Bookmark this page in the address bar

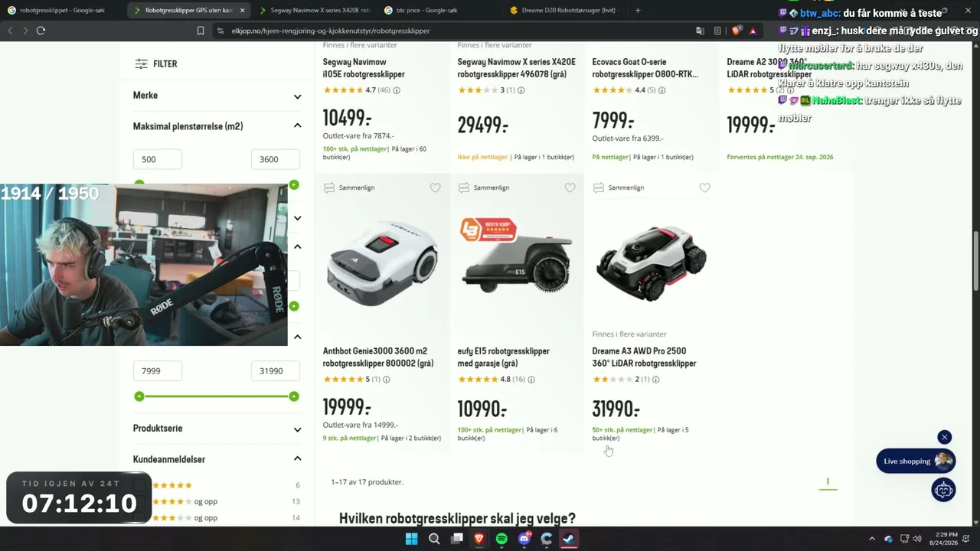pyautogui.click(x=201, y=31)
